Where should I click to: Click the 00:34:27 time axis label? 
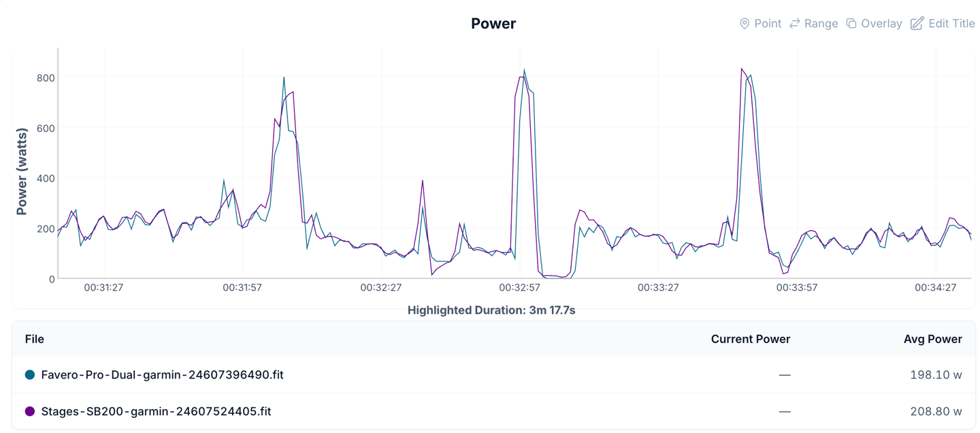(936, 287)
